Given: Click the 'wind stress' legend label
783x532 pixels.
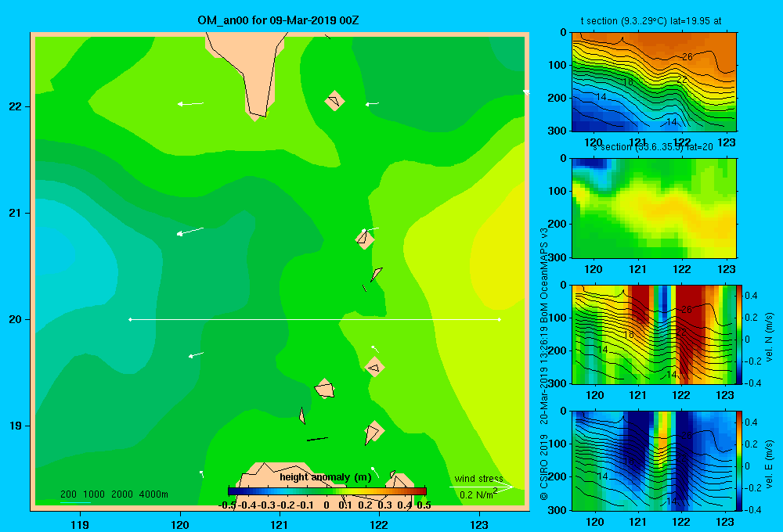Looking at the screenshot, I should tap(479, 478).
